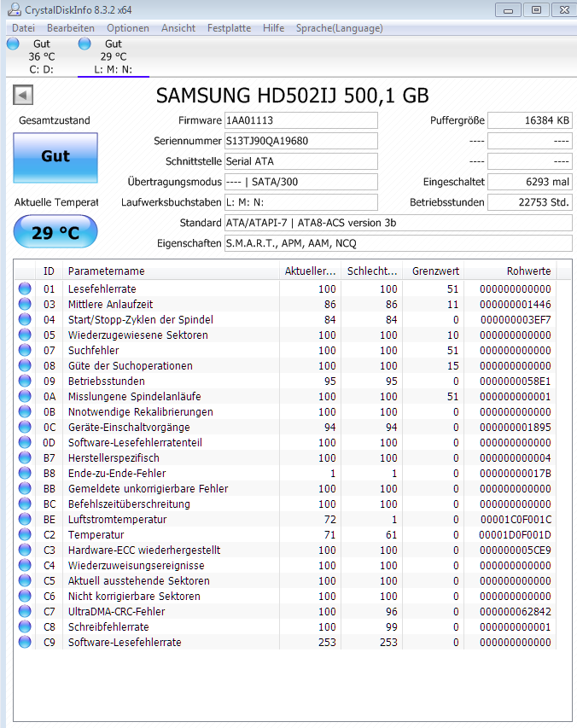Click status icon of Aktuell ausstehende Sektoren row
Screen dimensions: 577x728
point(25,580)
